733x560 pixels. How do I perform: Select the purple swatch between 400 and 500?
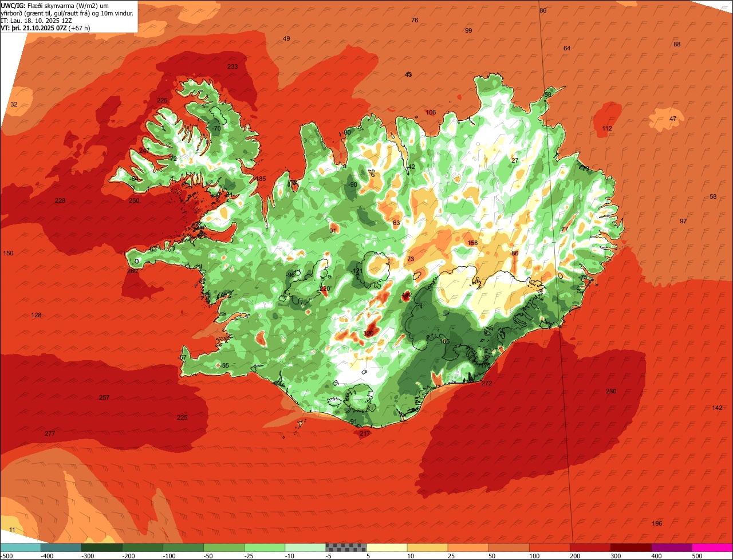click(671, 547)
